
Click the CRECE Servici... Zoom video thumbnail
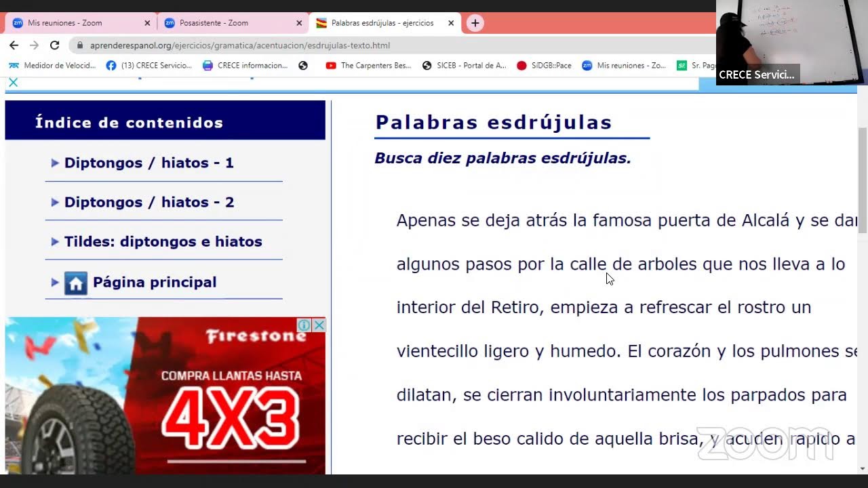click(x=792, y=42)
